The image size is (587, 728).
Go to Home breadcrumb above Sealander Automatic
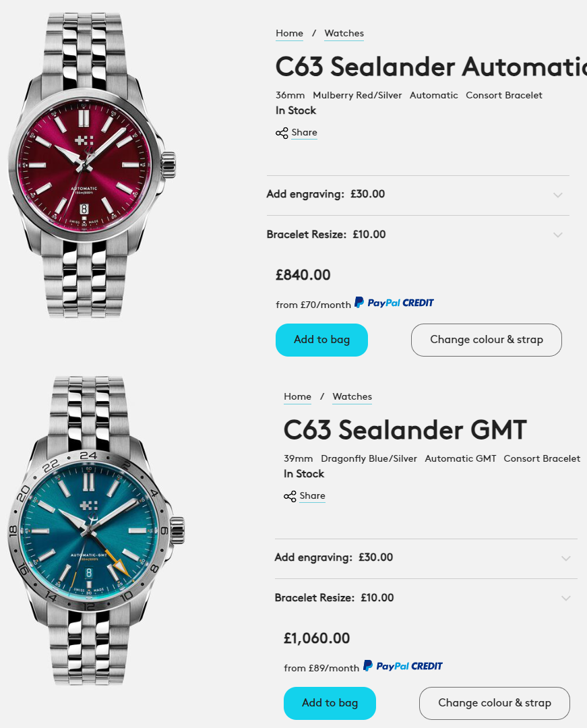point(289,33)
